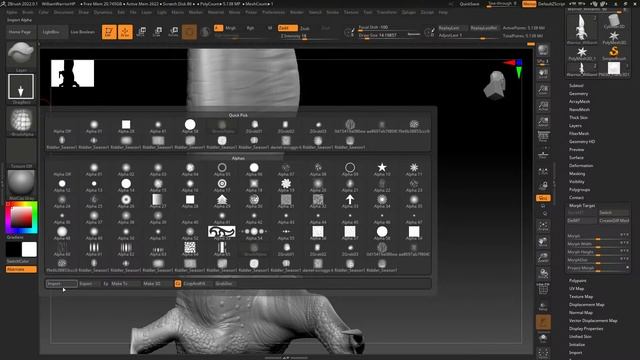640x360 pixels.
Task: Select the black secondary color swatch
Action: coord(13,249)
